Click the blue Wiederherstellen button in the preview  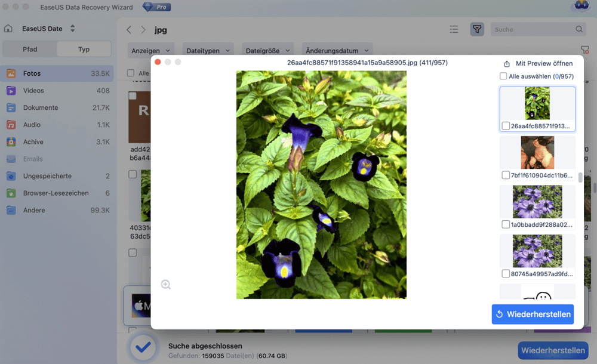click(x=533, y=314)
